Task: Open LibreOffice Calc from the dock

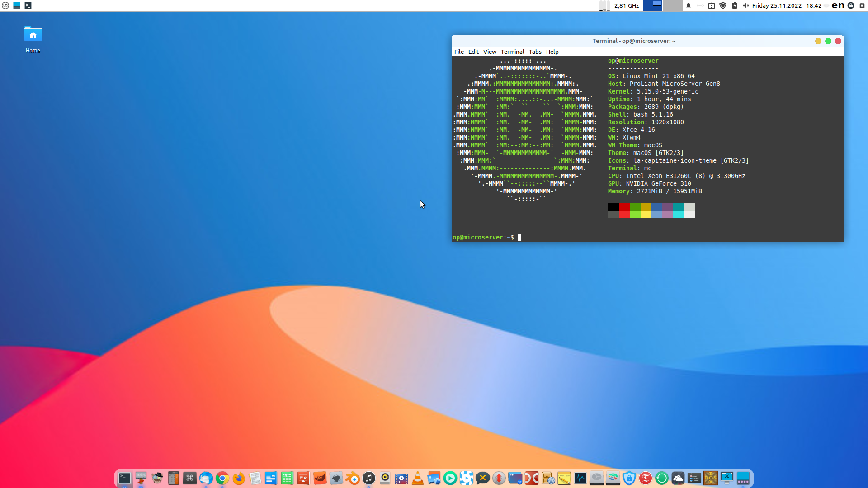Action: point(288,478)
